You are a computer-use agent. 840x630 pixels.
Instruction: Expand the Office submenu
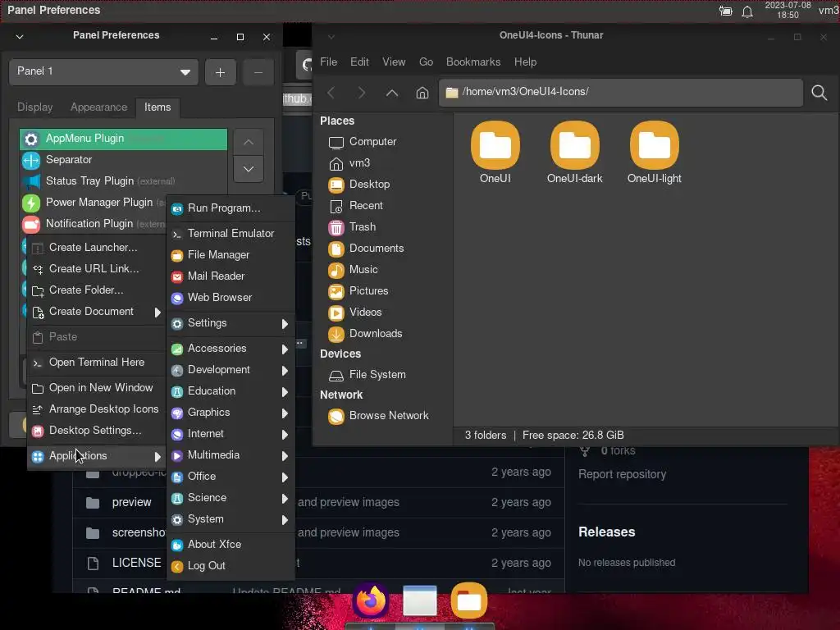(x=231, y=477)
